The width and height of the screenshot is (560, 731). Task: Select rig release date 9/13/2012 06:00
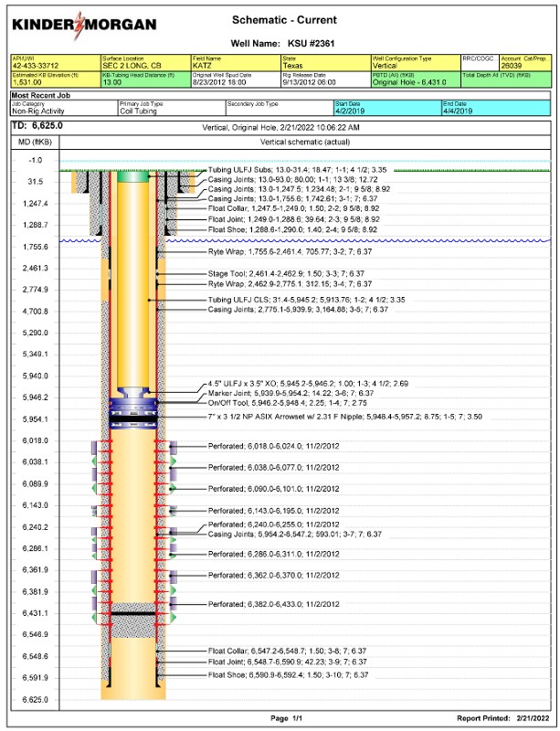(309, 82)
